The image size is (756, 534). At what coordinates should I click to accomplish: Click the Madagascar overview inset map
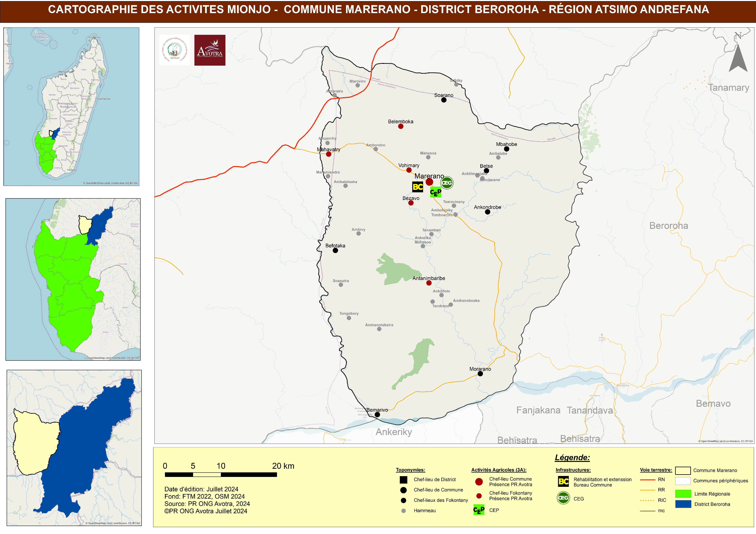(x=71, y=106)
